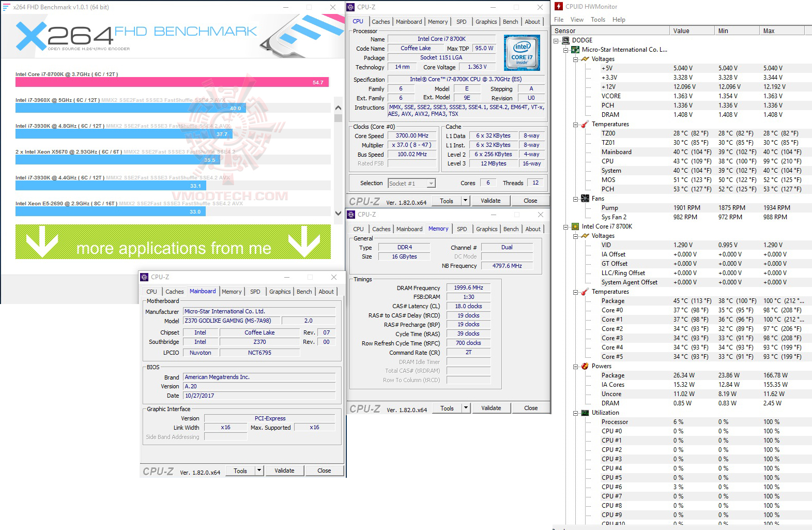Click the CPUID HWMonitor lightning title icon
Image resolution: width=812 pixels, height=530 pixels.
[x=559, y=7]
